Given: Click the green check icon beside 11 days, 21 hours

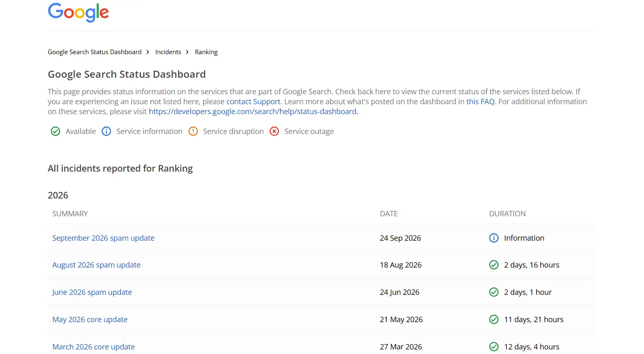Looking at the screenshot, I should 494,319.
